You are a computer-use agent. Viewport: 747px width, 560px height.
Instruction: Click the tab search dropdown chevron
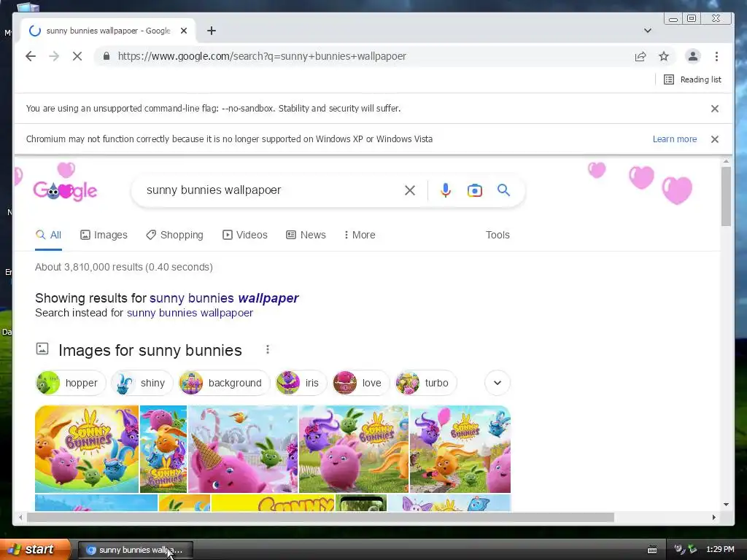[x=648, y=31]
